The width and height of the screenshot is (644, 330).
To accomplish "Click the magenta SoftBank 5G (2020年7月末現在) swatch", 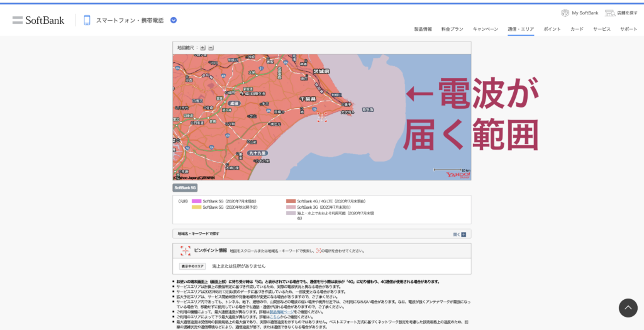I will (x=196, y=202).
